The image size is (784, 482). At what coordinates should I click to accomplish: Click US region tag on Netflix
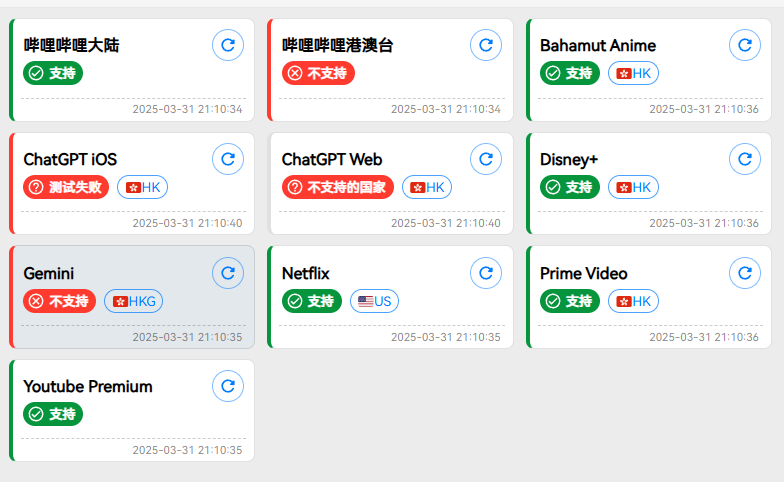374,302
